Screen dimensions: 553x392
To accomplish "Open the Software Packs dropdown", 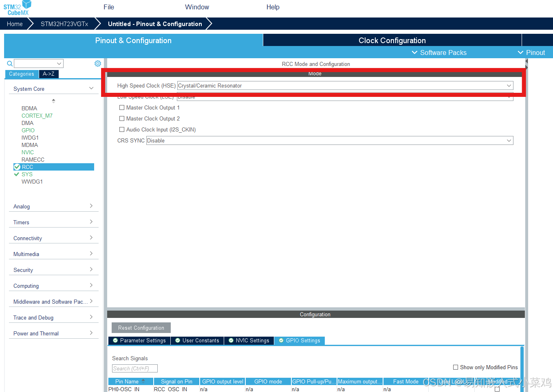I will [x=439, y=53].
